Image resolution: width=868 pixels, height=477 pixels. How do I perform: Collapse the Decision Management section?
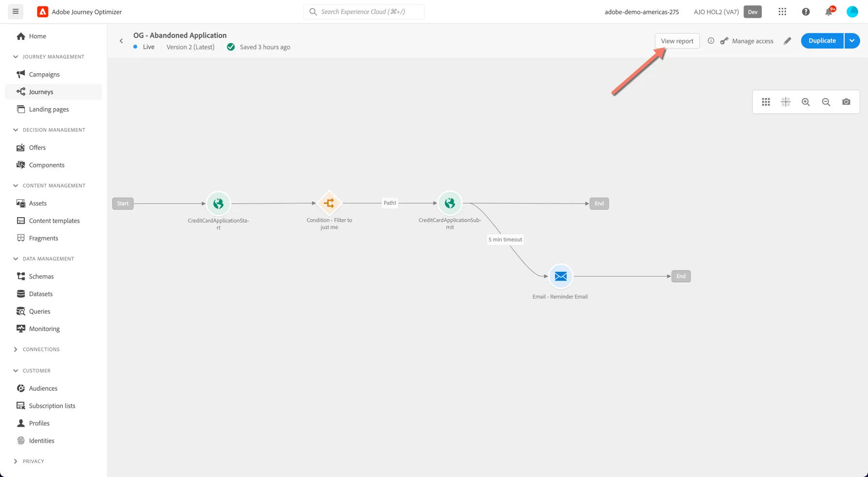15,130
